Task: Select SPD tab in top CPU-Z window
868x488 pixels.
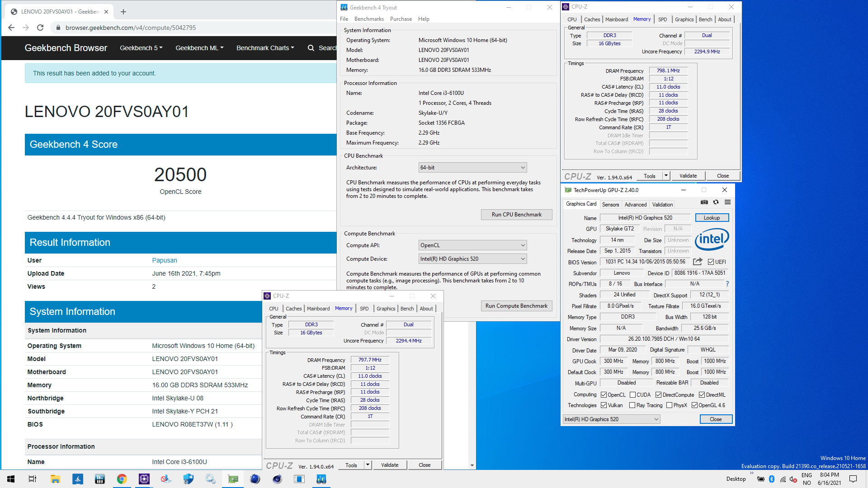Action: click(x=662, y=19)
